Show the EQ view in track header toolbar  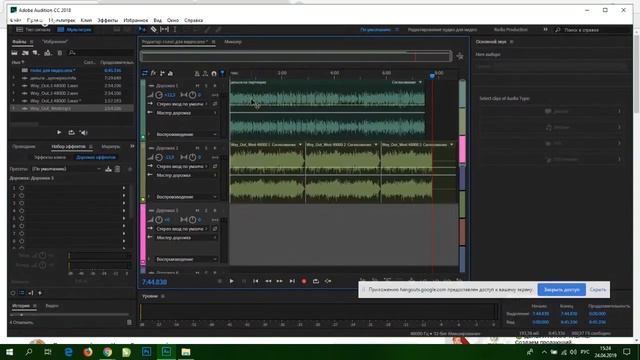pos(170,73)
